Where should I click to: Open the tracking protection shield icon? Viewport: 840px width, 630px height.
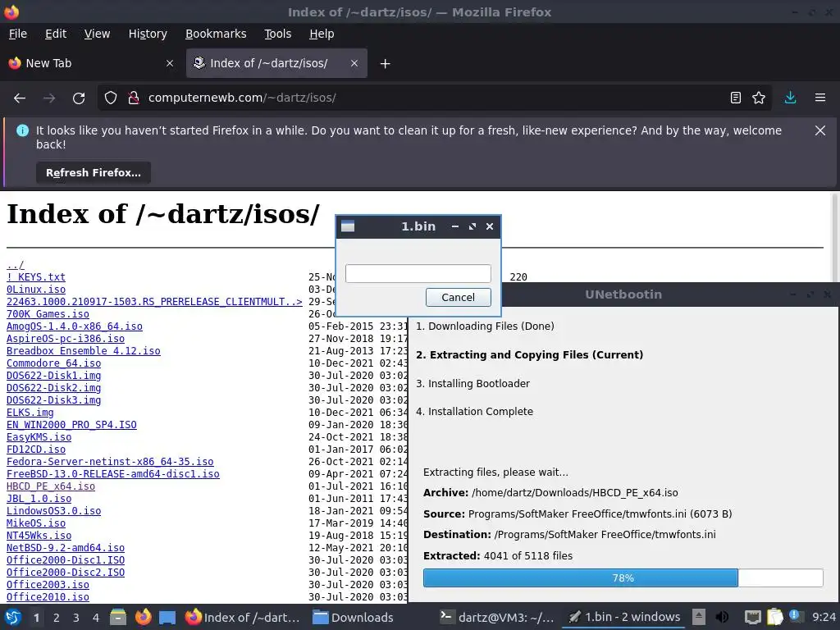(111, 98)
